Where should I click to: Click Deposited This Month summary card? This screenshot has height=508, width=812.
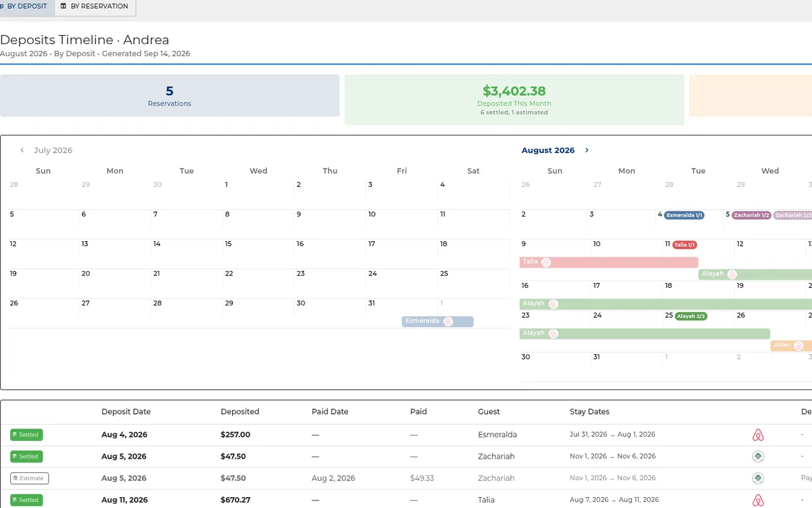(514, 100)
